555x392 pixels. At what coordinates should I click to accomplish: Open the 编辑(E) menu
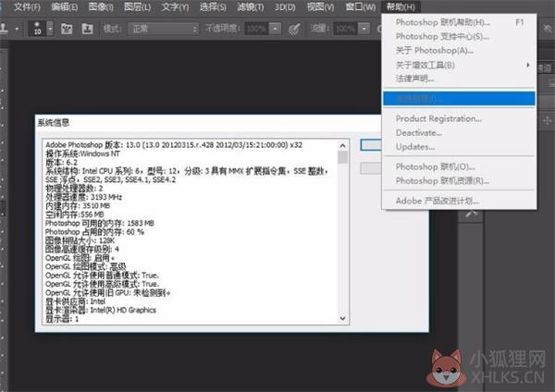[65, 6]
